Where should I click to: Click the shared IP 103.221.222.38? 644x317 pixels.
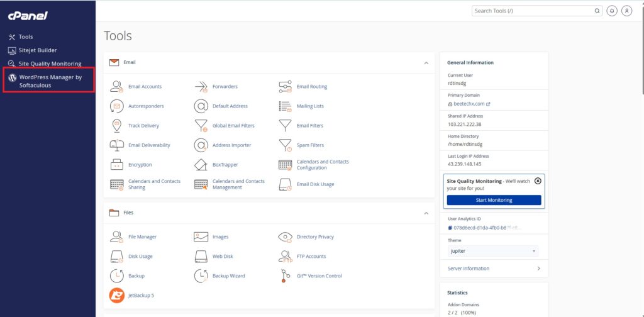[x=465, y=124]
